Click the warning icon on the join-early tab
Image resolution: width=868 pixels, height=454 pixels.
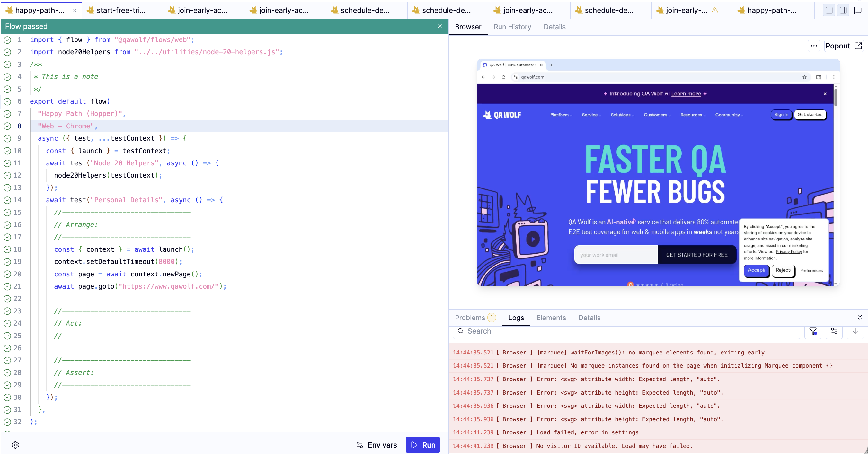(715, 11)
